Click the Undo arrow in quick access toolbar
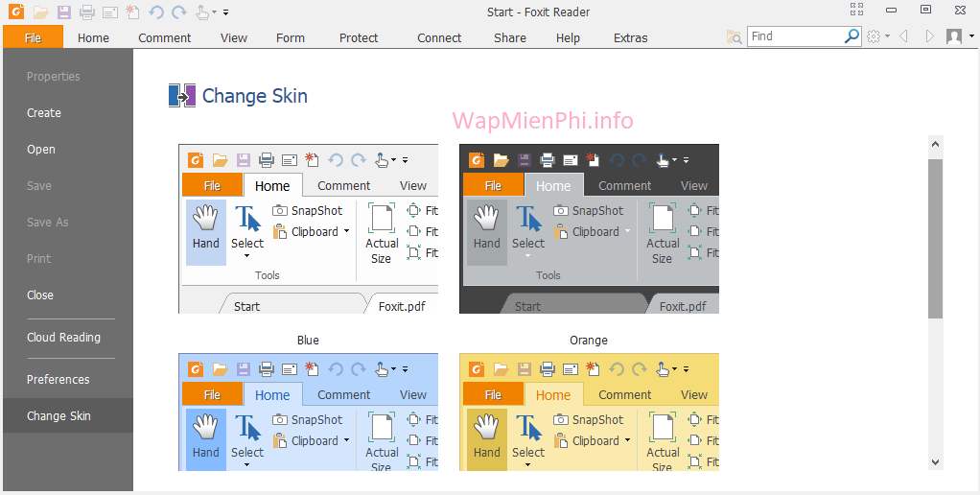This screenshot has width=980, height=495. coord(156,12)
